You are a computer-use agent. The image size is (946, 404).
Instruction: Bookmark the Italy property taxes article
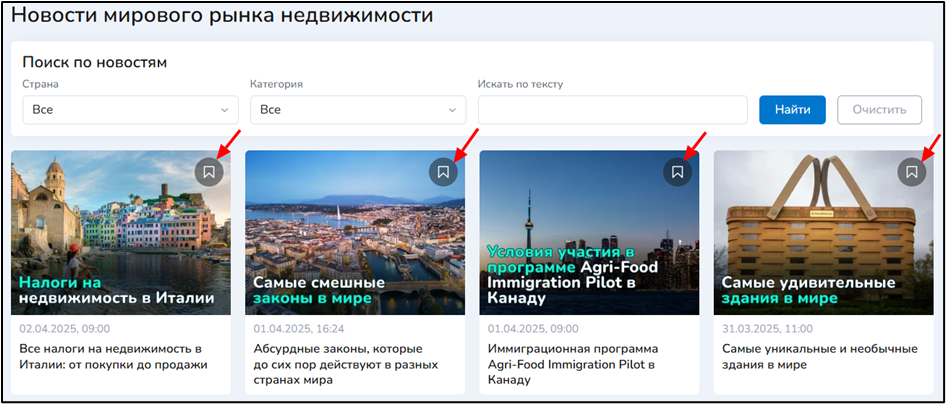tap(209, 172)
